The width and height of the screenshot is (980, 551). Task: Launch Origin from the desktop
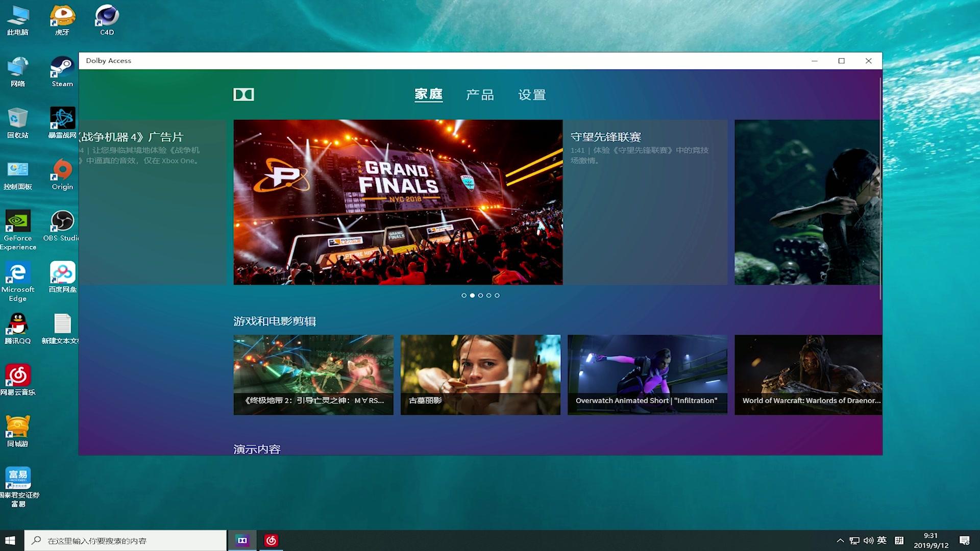pyautogui.click(x=62, y=175)
